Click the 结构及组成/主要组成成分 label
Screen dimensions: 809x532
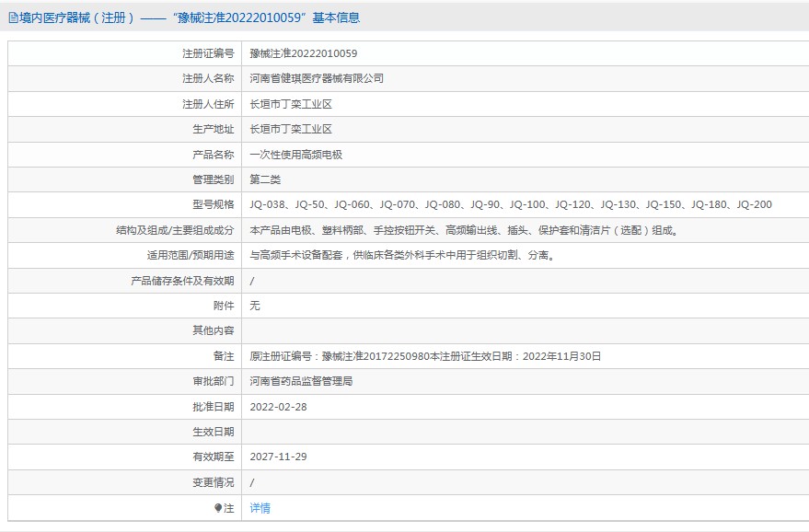click(x=176, y=230)
